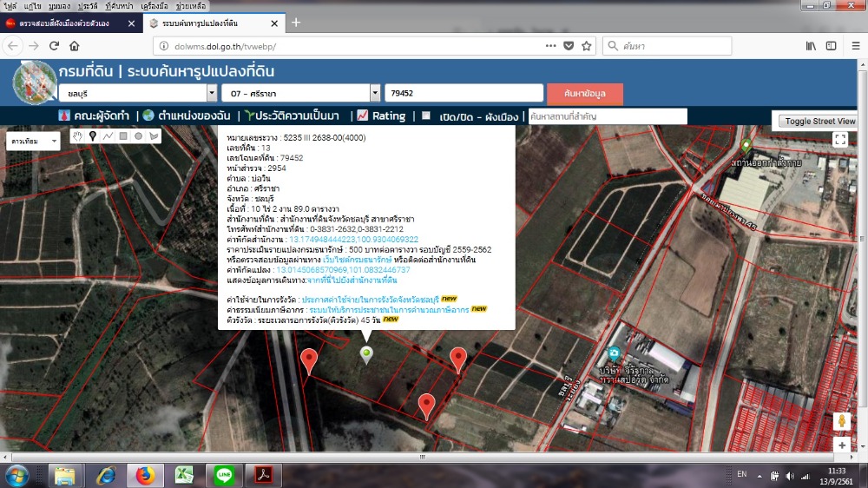The image size is (868, 488).
Task: Click the green parcel marker on map
Action: (x=366, y=354)
